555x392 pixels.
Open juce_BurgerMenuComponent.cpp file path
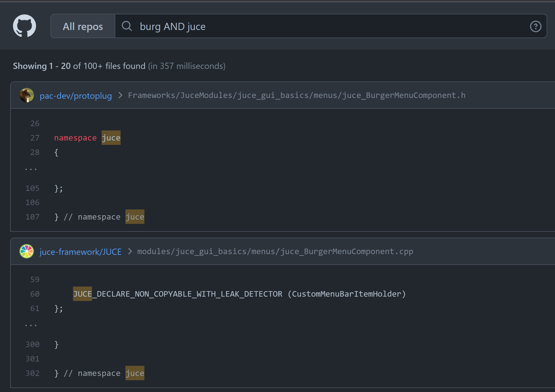(275, 251)
